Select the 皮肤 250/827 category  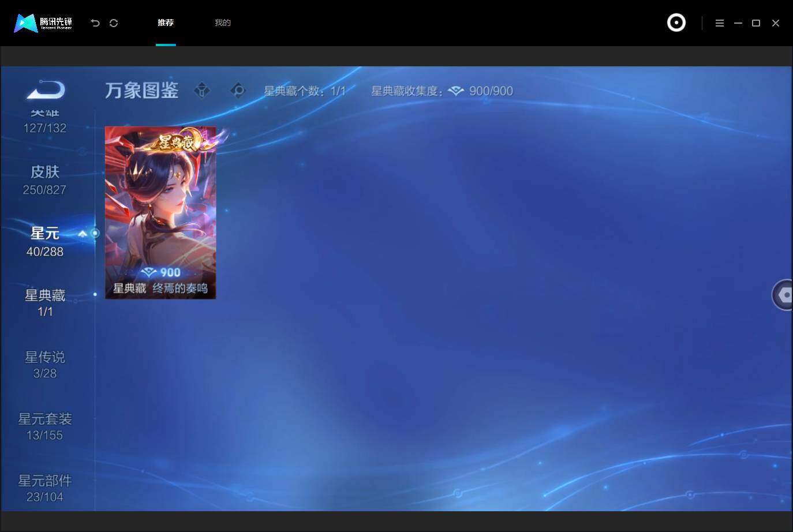click(45, 180)
